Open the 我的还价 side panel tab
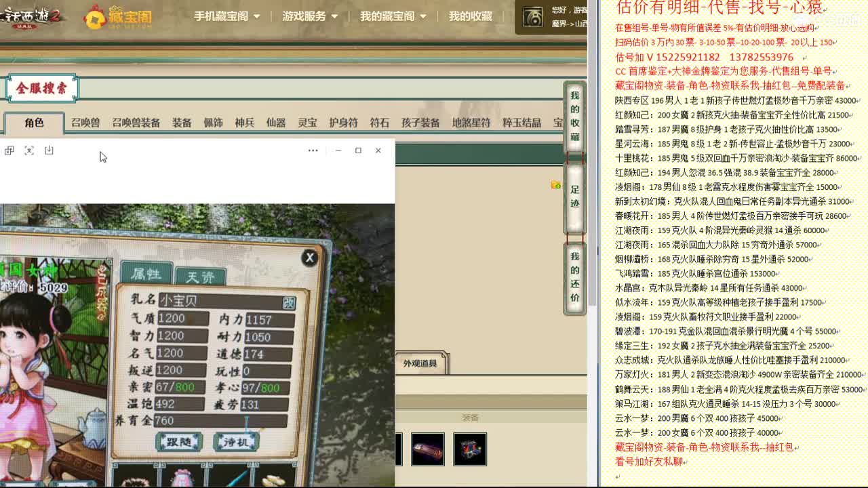 pyautogui.click(x=574, y=278)
